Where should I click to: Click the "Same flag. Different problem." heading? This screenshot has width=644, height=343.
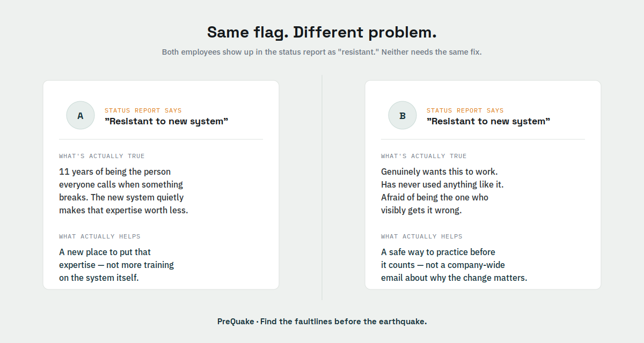coord(322,32)
